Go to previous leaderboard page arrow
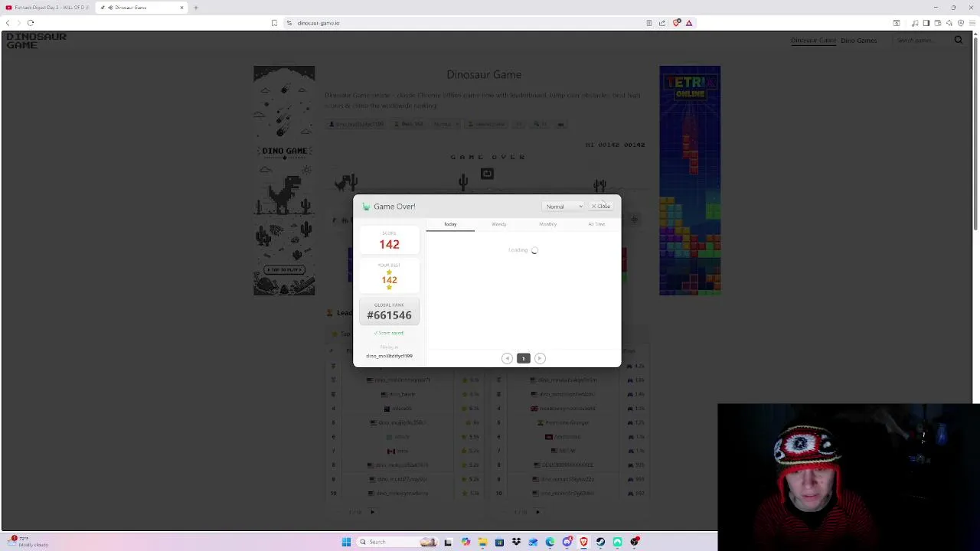 507,358
